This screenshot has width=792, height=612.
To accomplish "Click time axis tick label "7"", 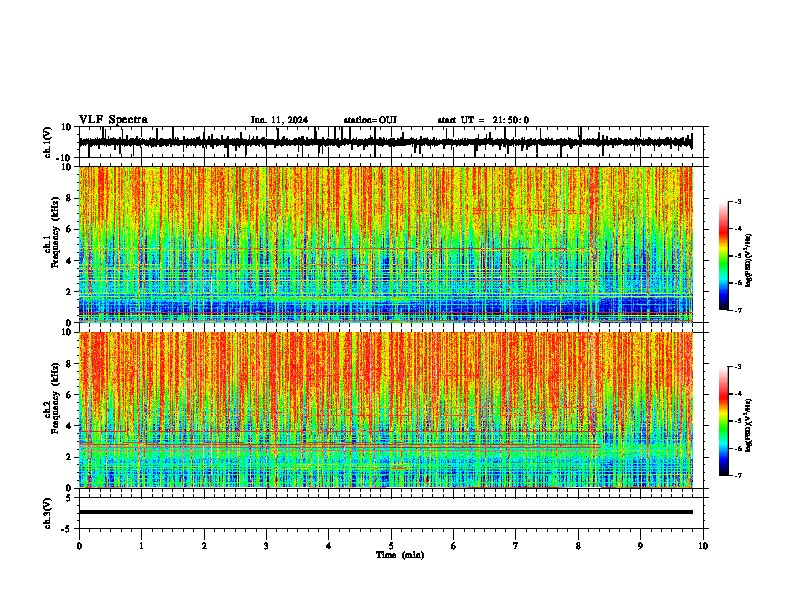I will (516, 546).
